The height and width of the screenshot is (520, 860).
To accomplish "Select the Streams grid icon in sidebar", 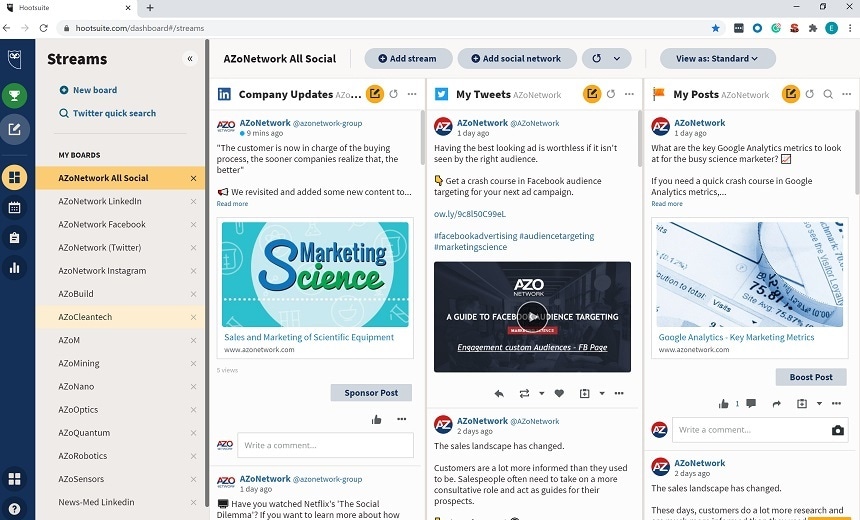I will point(14,177).
